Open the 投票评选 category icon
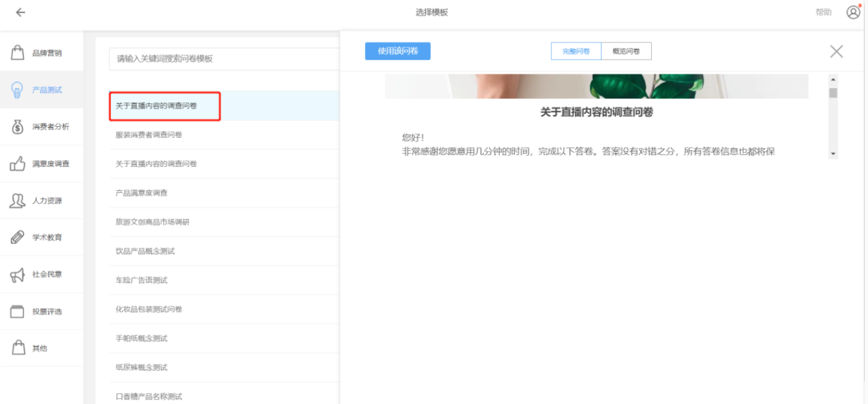Screen dimensions: 868x404 [18, 312]
